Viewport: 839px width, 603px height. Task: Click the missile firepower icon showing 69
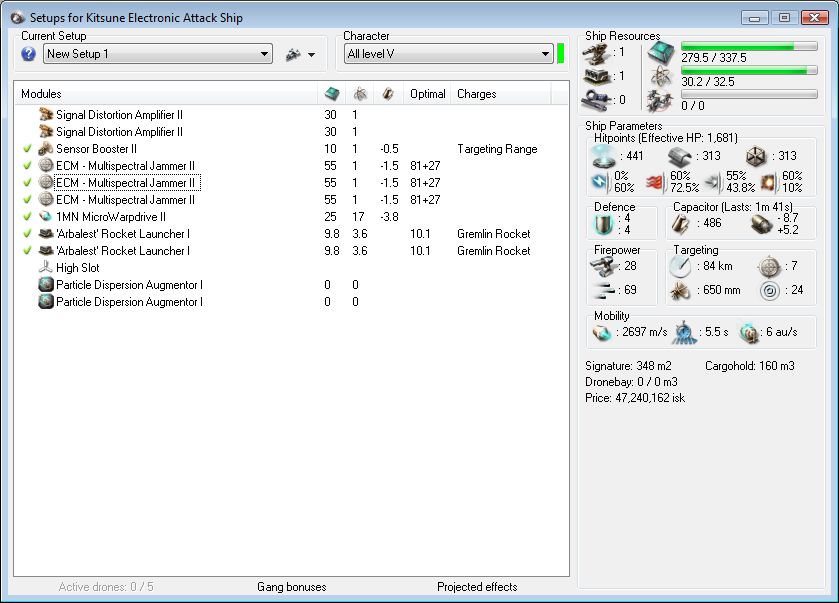tap(605, 290)
